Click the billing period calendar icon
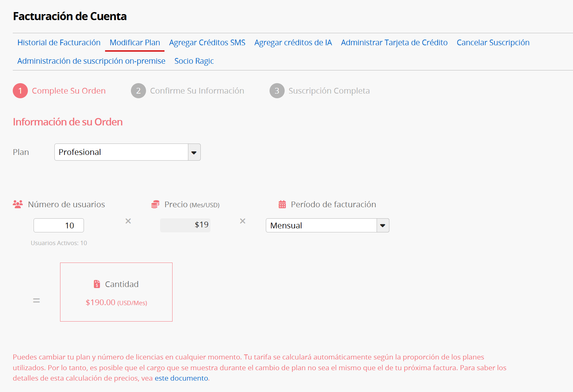 (282, 204)
